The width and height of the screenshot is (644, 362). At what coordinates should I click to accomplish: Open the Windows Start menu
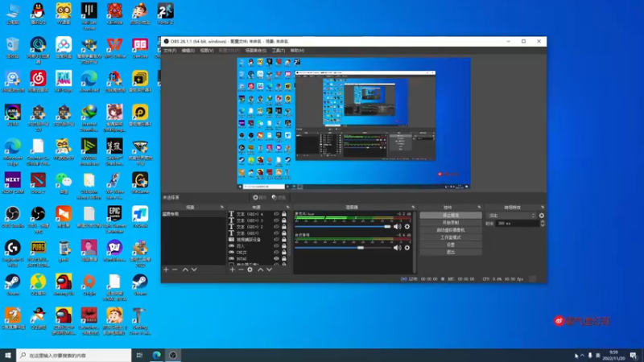[8, 355]
